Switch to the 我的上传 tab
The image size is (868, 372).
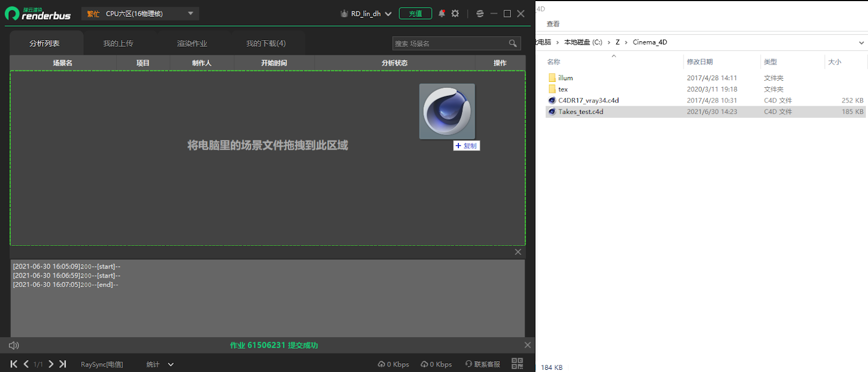click(x=118, y=43)
